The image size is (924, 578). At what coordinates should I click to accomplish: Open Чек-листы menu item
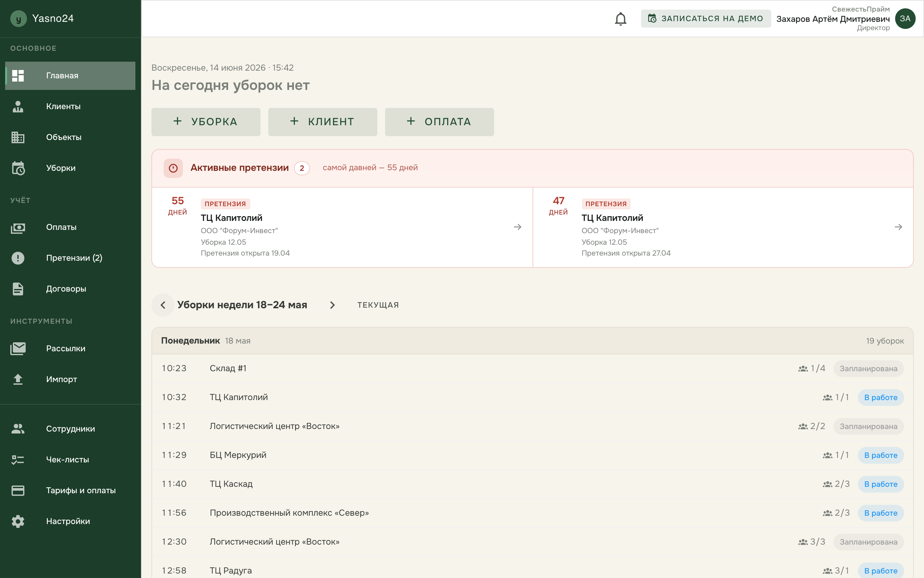click(70, 460)
